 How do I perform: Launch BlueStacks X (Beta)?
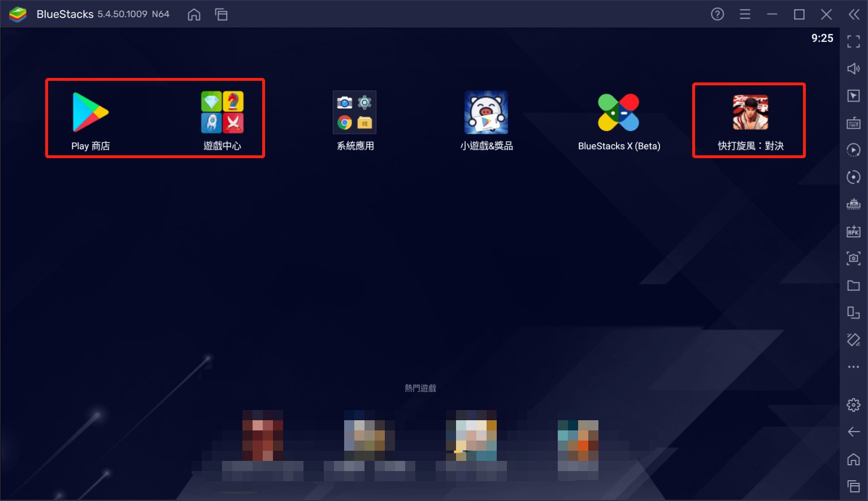tap(619, 112)
